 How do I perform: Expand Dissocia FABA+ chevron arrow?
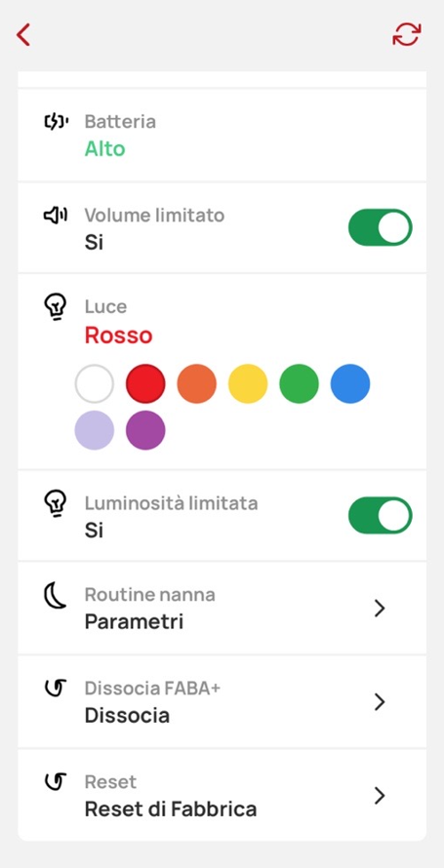coord(380,702)
